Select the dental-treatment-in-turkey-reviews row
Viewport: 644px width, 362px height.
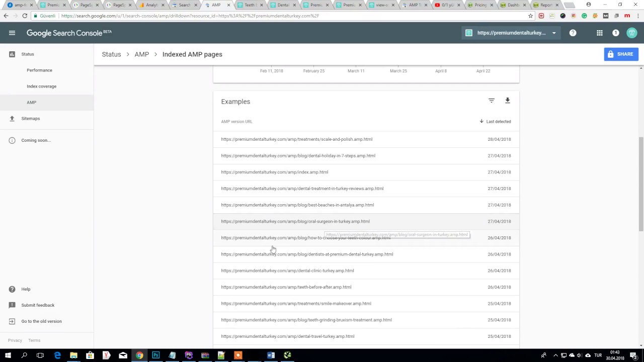click(x=366, y=189)
